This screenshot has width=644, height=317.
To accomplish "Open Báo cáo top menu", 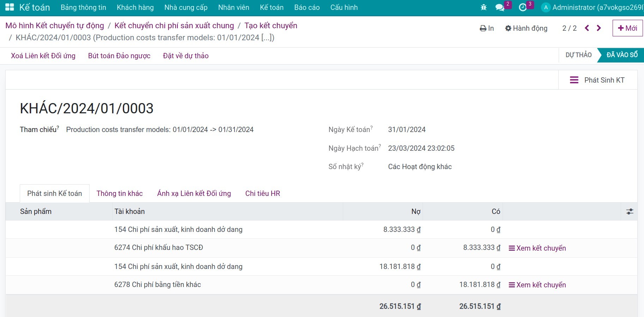I will (307, 7).
